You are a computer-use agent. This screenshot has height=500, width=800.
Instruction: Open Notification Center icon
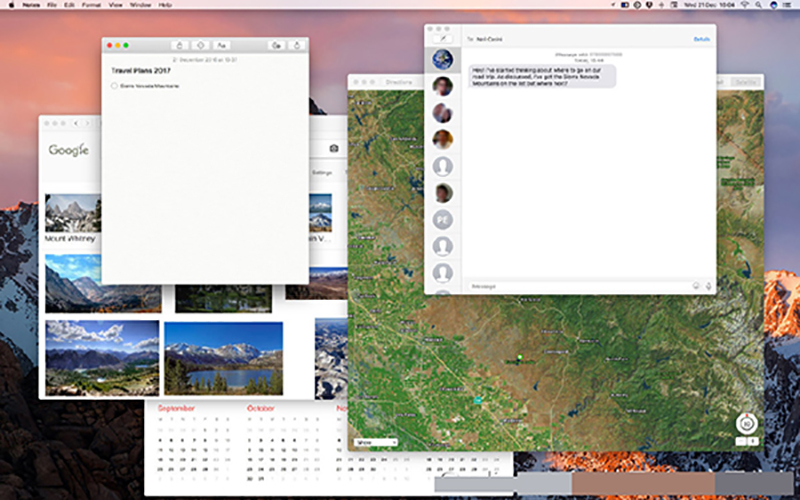click(788, 5)
